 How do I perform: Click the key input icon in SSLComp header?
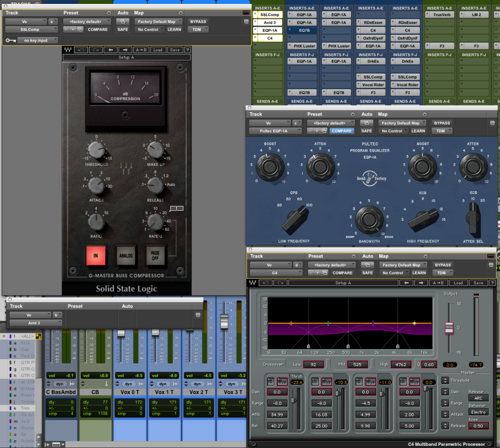click(11, 41)
